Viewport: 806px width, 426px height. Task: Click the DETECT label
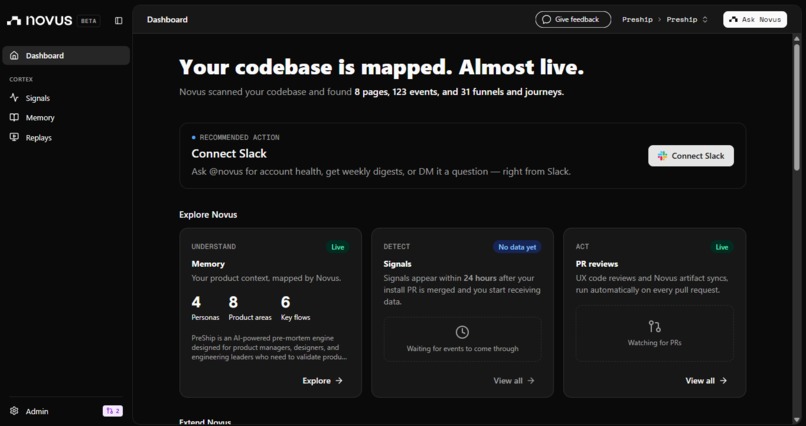397,247
